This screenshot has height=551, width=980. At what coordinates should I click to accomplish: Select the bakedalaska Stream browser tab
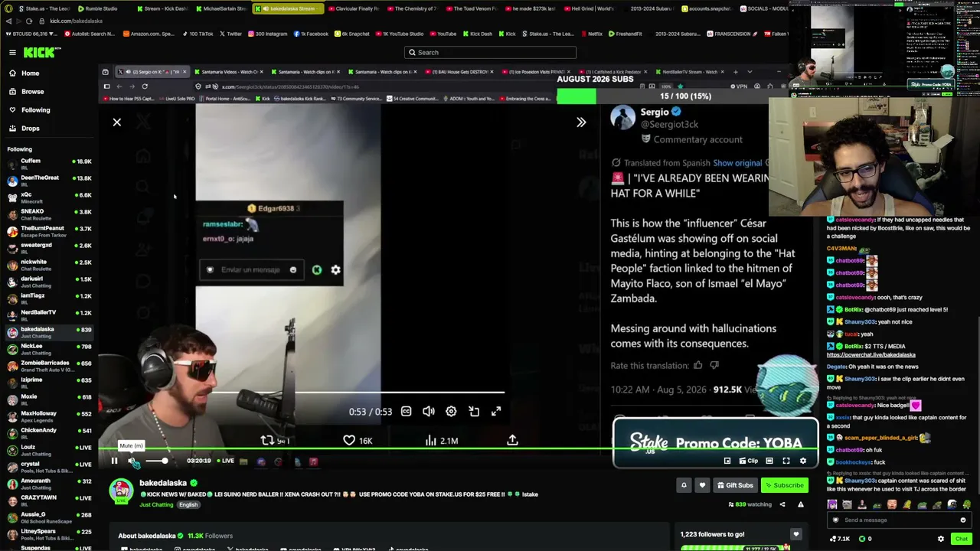287,8
